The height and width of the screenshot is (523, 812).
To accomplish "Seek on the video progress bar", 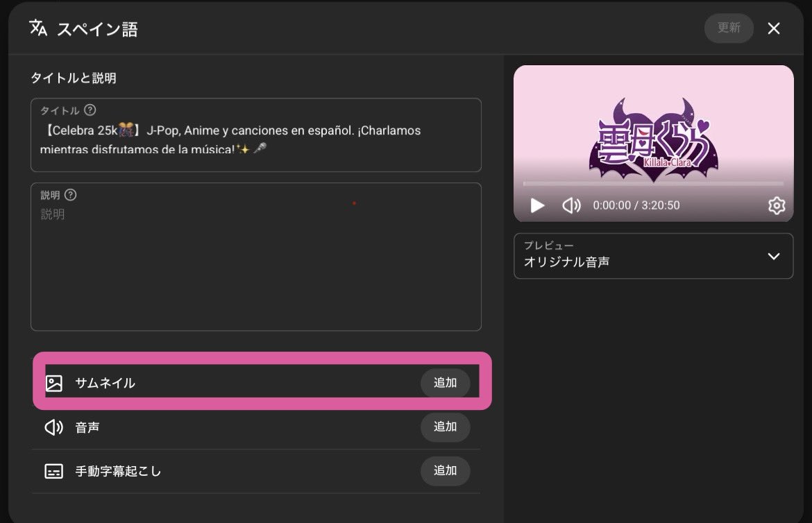I will [x=653, y=183].
